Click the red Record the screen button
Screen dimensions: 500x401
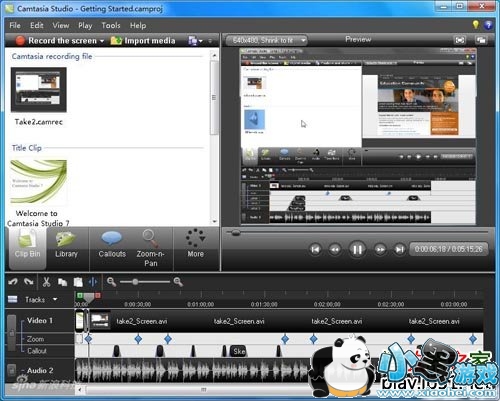pyautogui.click(x=56, y=41)
